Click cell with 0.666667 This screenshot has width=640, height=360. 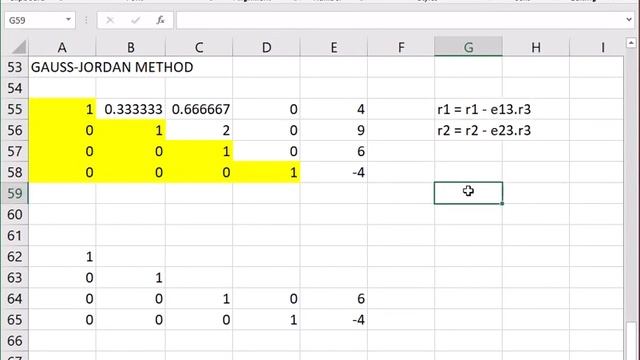[199, 109]
